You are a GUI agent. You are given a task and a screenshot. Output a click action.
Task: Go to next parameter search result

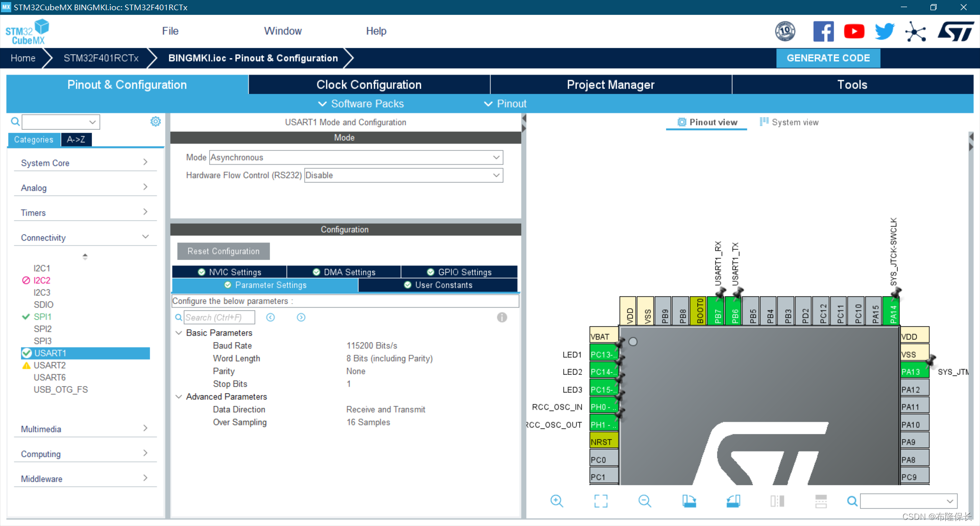tap(301, 318)
